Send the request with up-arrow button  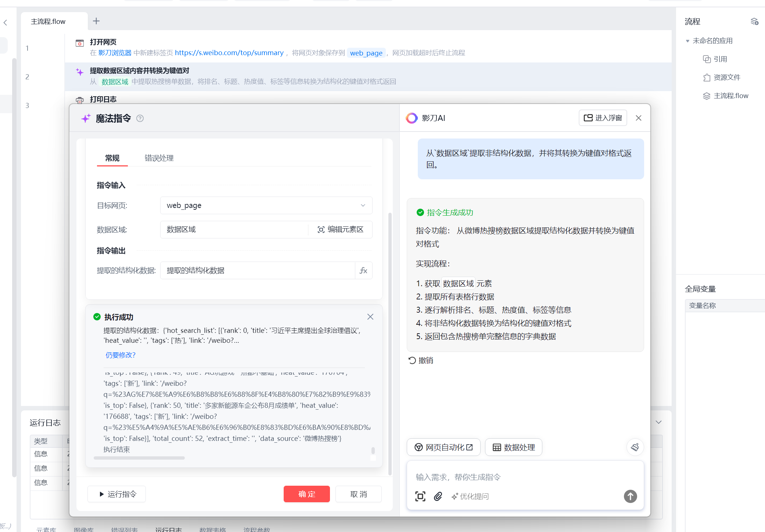tap(630, 496)
